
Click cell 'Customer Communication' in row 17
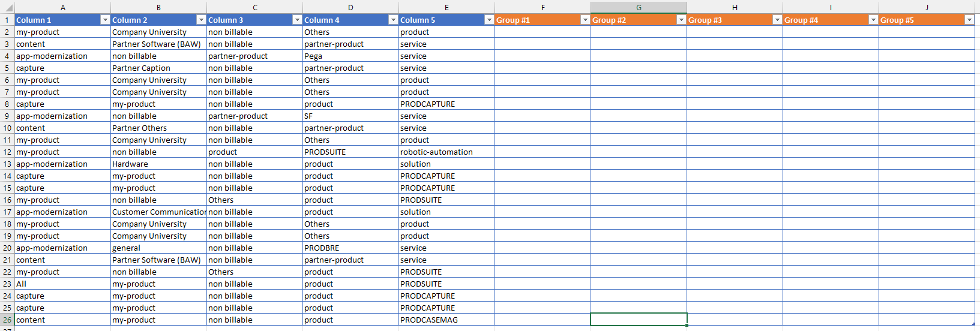point(159,212)
